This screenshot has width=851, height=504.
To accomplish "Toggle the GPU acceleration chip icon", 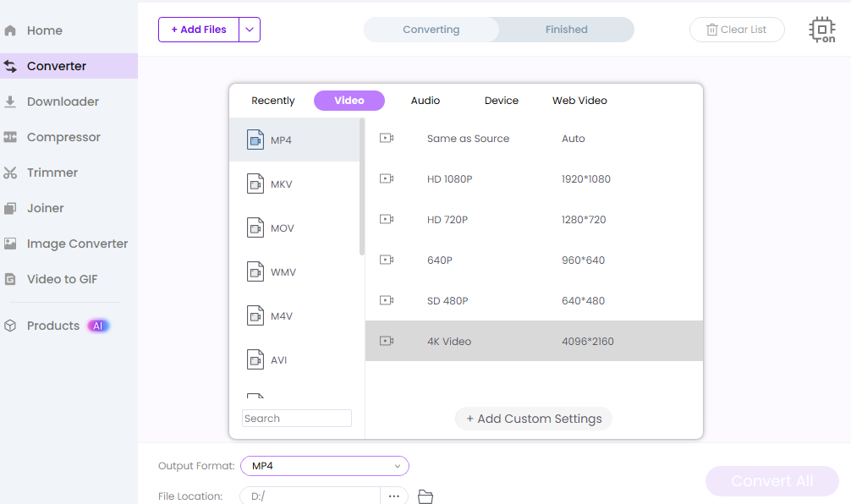I will [821, 30].
